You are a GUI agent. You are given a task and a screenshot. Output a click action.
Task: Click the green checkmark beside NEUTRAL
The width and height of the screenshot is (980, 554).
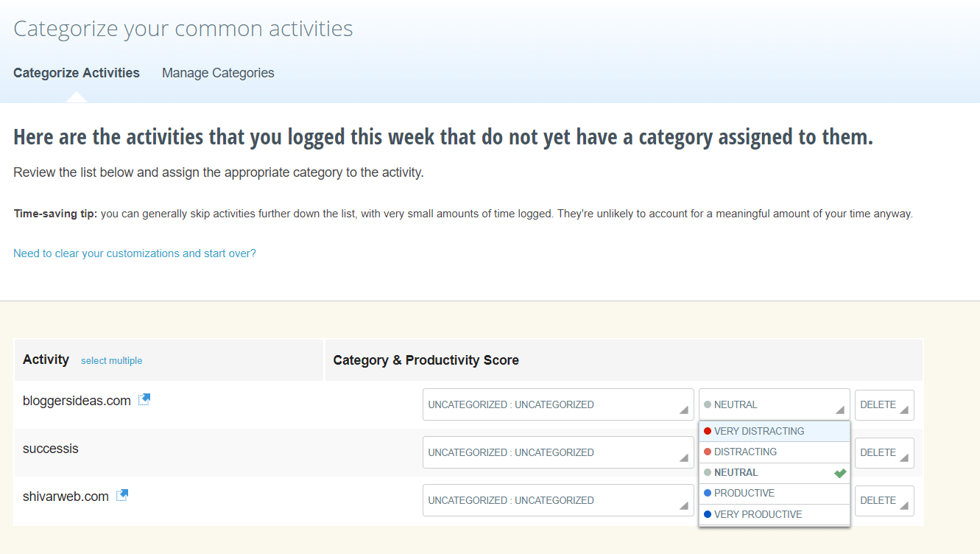pyautogui.click(x=839, y=472)
